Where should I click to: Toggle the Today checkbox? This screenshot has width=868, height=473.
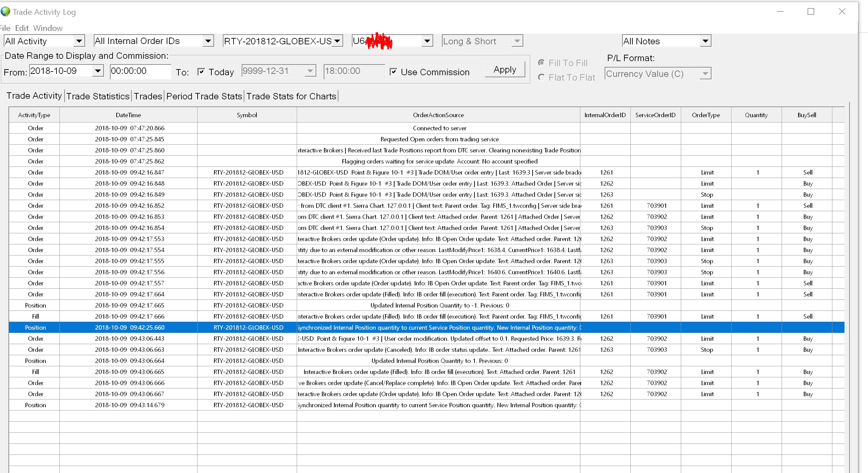201,72
